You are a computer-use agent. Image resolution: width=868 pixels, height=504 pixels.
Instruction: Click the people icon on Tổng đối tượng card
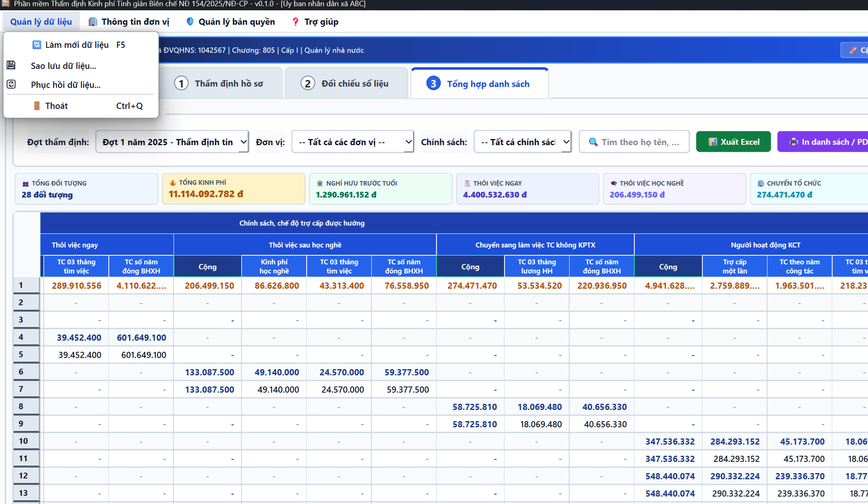click(26, 184)
